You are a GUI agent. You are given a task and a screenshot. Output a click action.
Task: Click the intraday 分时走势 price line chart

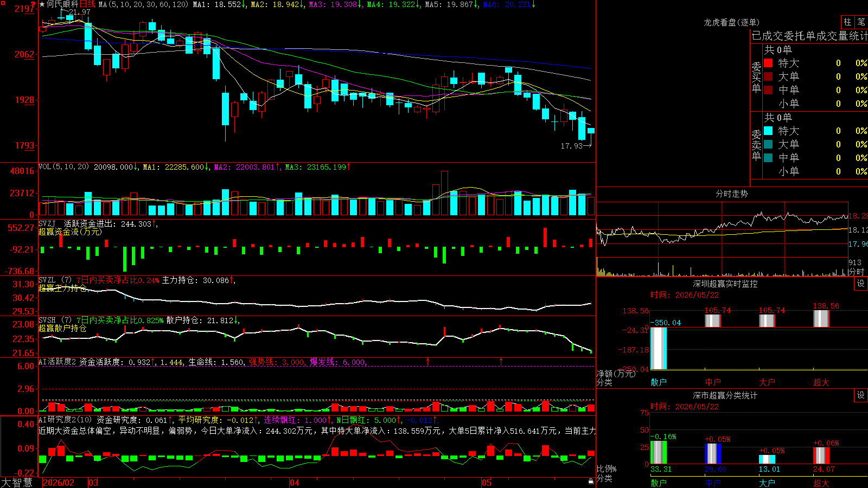pos(722,230)
